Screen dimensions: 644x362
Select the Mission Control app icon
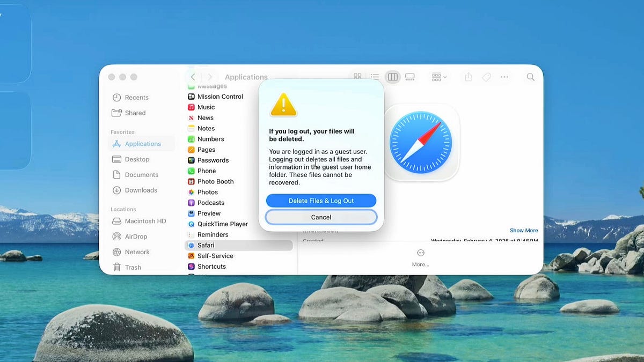click(x=191, y=97)
